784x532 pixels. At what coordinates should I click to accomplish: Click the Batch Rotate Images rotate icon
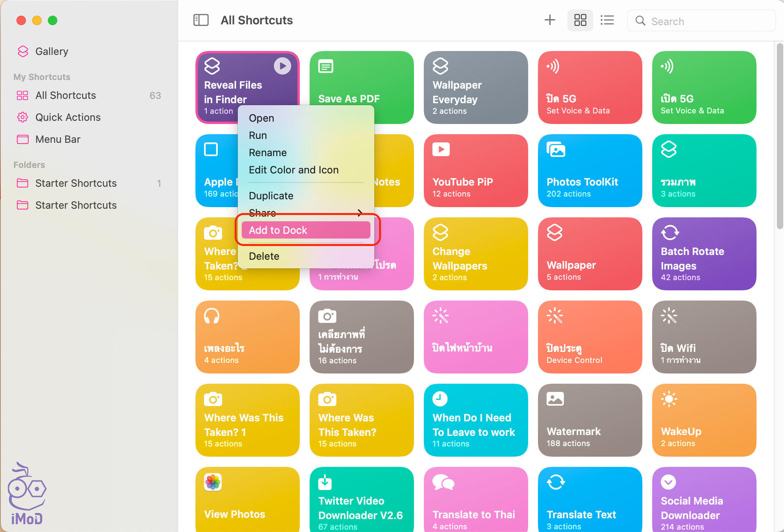point(670,232)
